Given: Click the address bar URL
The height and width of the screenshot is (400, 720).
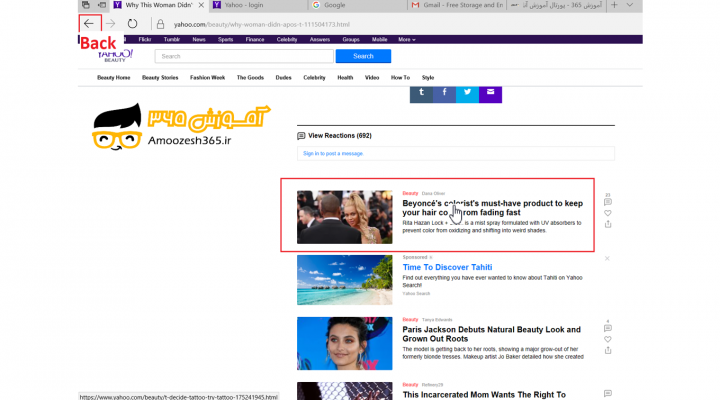Looking at the screenshot, I should click(x=262, y=24).
